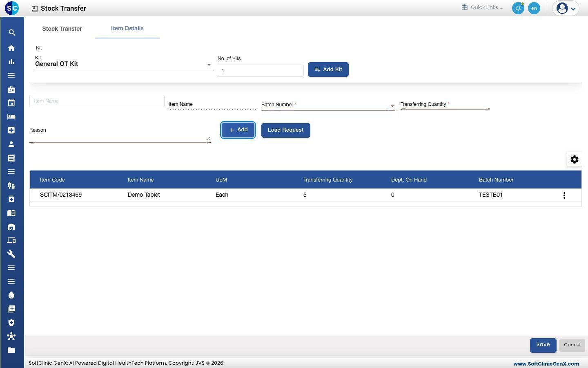This screenshot has height=368, width=588.
Task: Open the blood drop sidebar icon
Action: (x=11, y=295)
